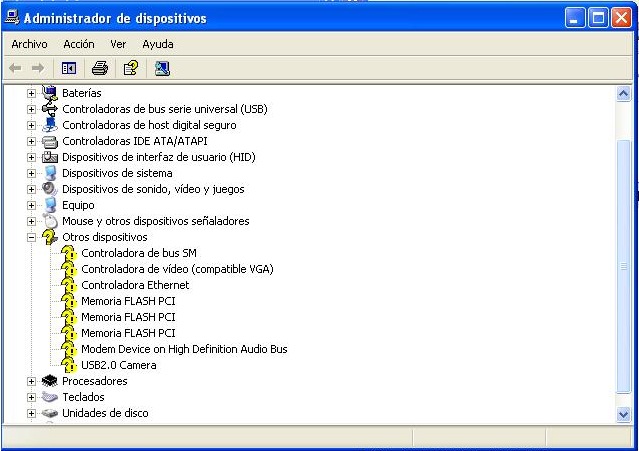
Task: Expand the Mouse y otros dispositivos señaladores node
Action: click(x=31, y=222)
